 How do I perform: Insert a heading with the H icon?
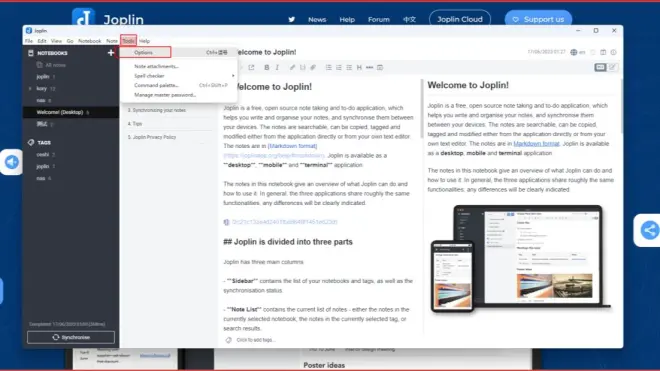click(359, 67)
